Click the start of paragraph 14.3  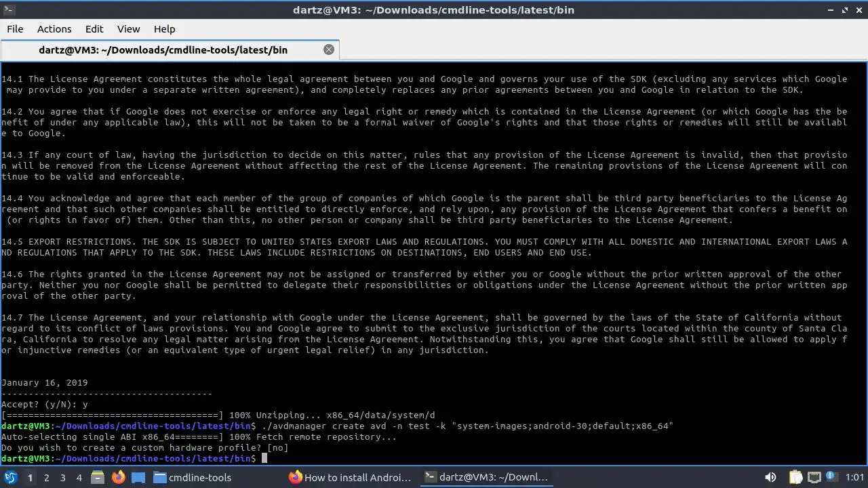(x=12, y=155)
